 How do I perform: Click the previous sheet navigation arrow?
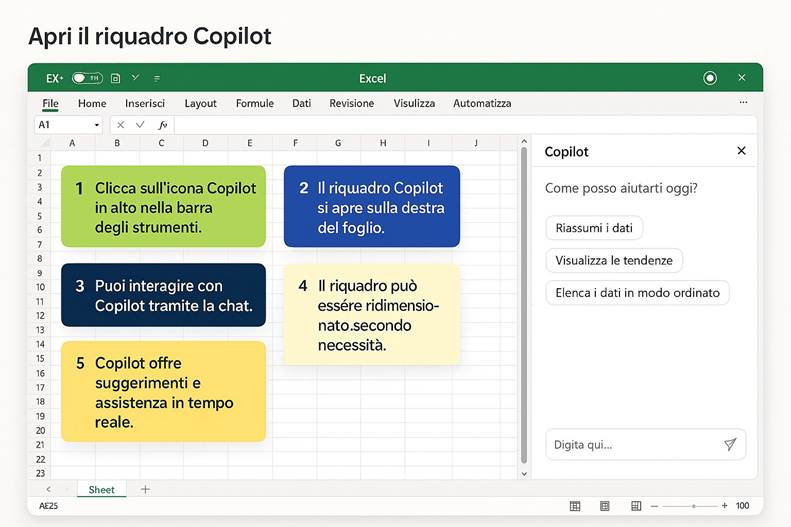48,489
